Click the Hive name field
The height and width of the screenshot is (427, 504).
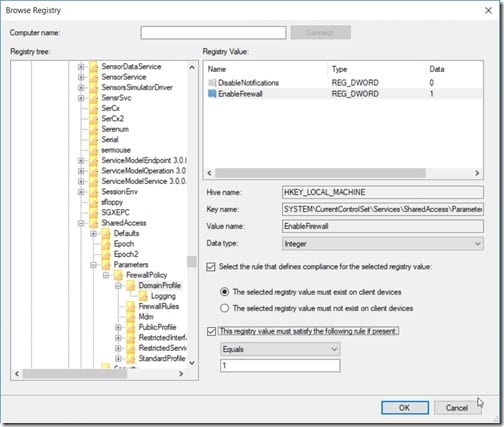point(383,192)
